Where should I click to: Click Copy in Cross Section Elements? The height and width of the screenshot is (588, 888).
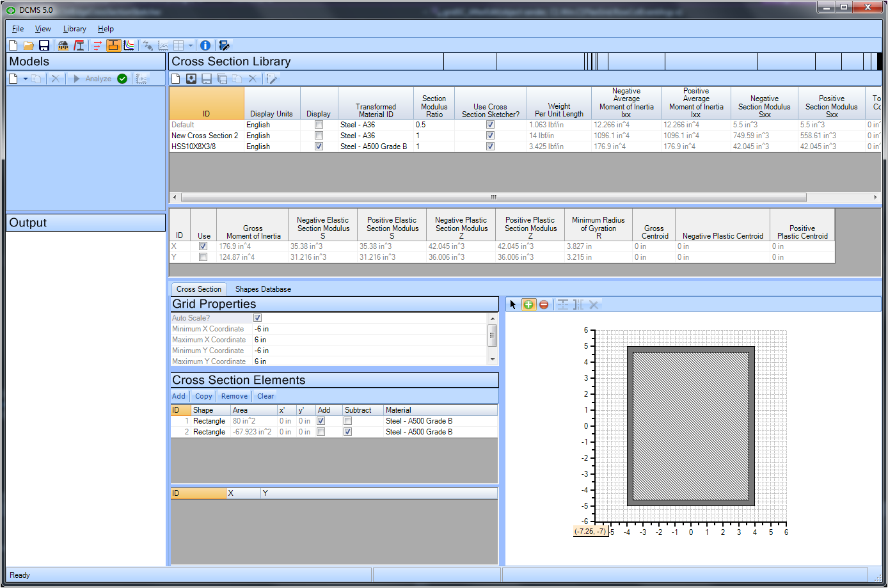click(x=203, y=396)
